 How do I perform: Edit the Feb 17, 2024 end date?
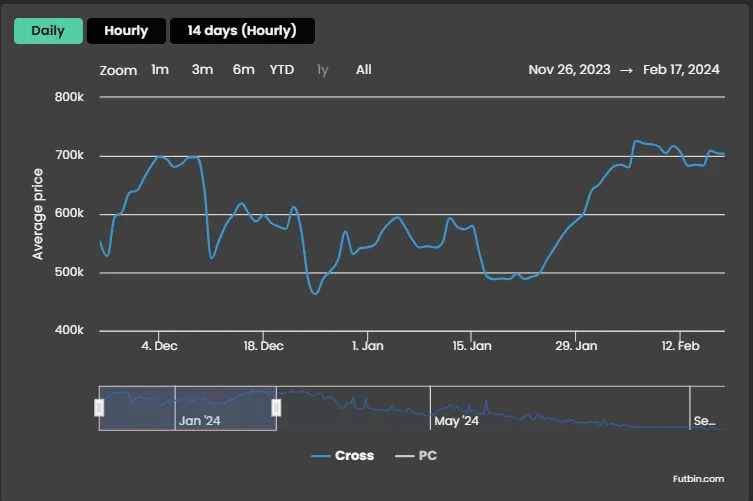tap(681, 70)
